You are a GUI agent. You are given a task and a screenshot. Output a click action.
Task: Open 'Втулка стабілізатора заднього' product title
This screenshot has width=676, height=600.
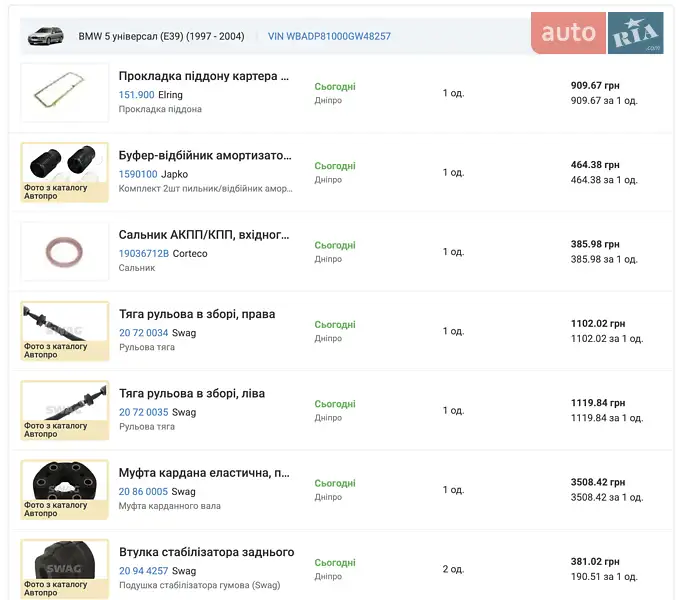(x=206, y=552)
